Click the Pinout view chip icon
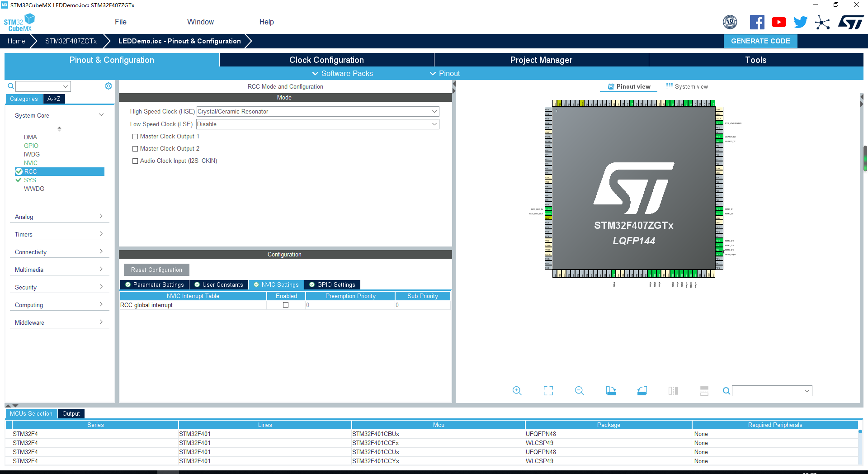Image resolution: width=868 pixels, height=474 pixels. click(x=611, y=86)
